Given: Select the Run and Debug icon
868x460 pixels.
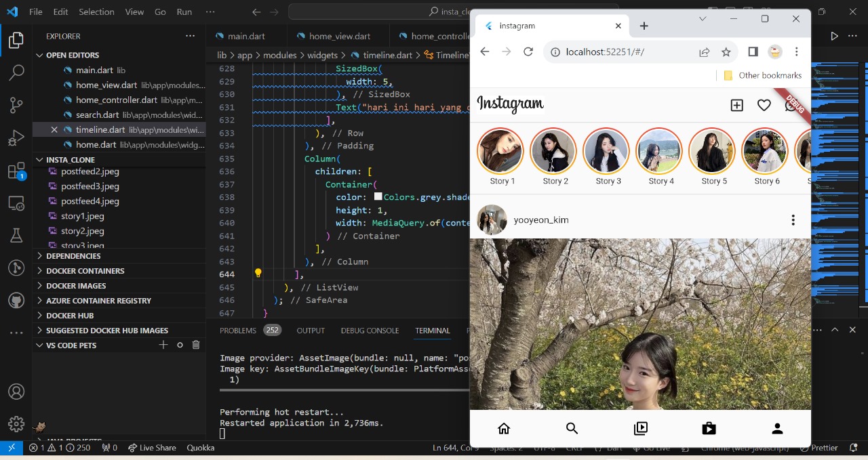Looking at the screenshot, I should pos(16,138).
